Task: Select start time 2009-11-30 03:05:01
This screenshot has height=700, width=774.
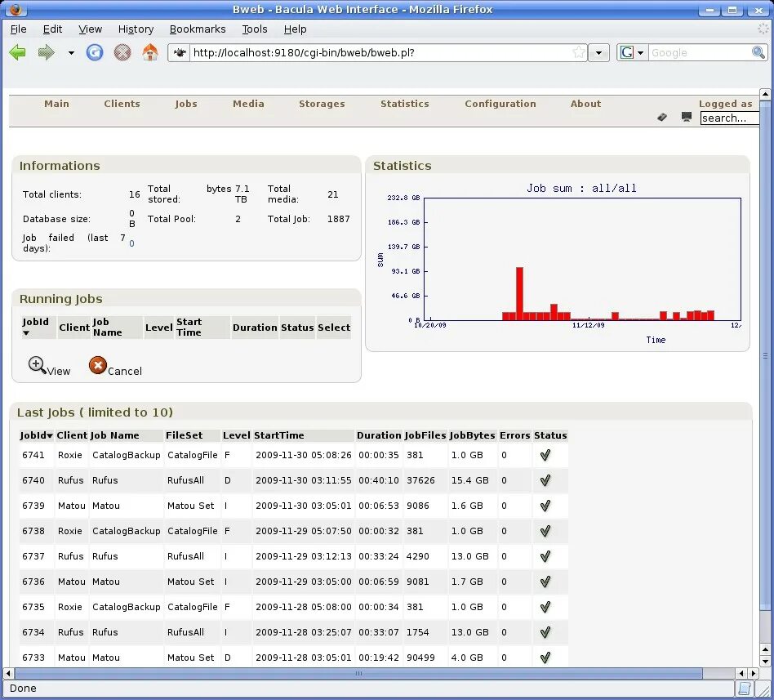Action: [x=304, y=506]
